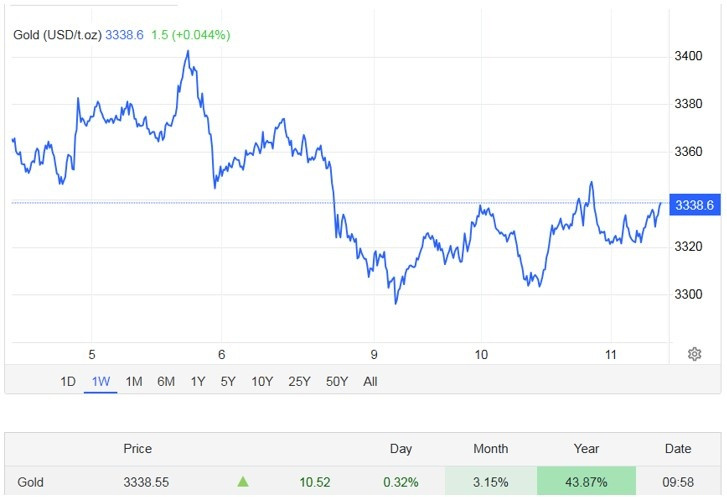
Task: Select the All time range
Action: pos(370,381)
